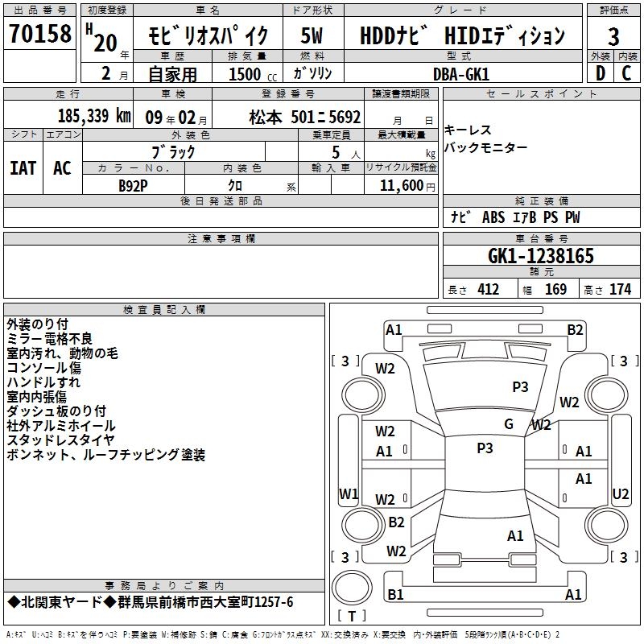This screenshot has width=644, height=644.
Task: Click the mileage value 185,339 km
Action: (94, 116)
